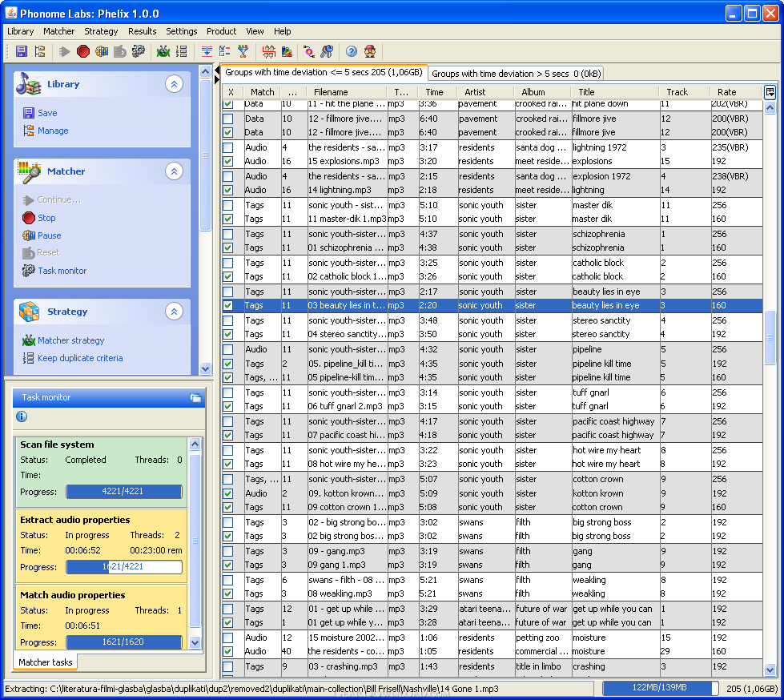Click the pink node-connector toolbar icon
Image resolution: width=784 pixels, height=700 pixels.
tap(309, 51)
